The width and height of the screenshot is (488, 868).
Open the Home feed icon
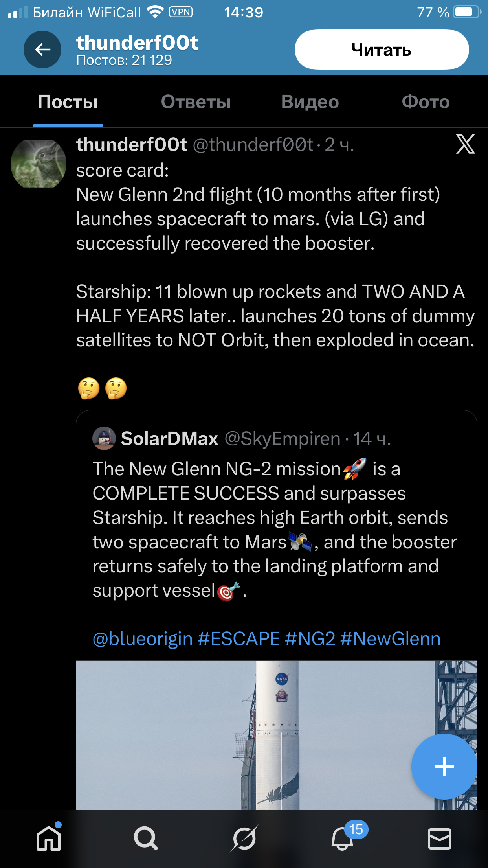[49, 838]
